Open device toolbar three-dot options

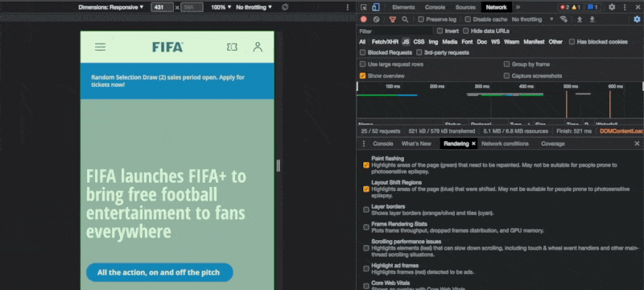click(x=348, y=7)
